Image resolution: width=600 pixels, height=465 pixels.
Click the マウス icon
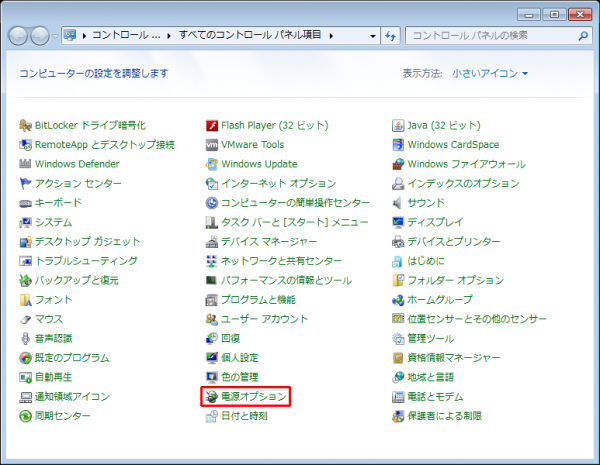pos(25,319)
